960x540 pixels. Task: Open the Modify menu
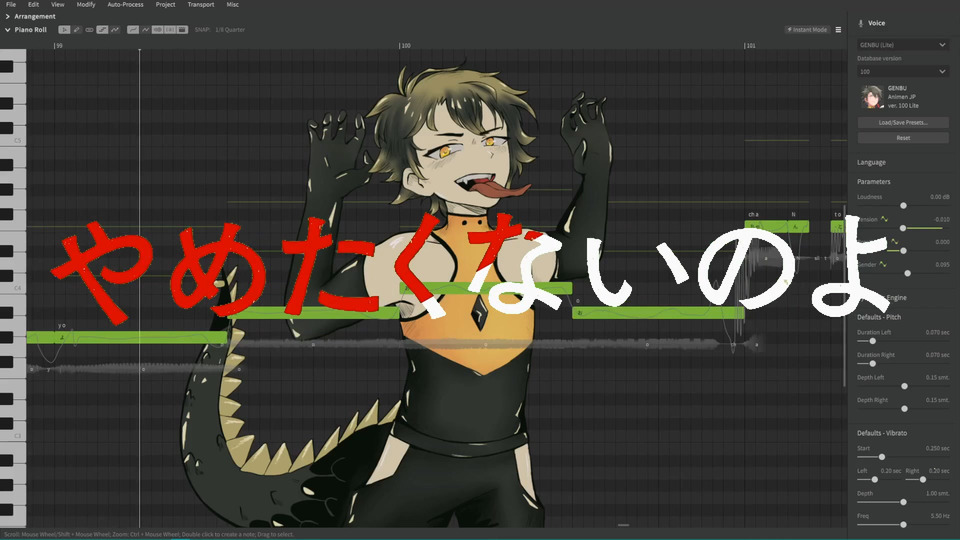86,4
